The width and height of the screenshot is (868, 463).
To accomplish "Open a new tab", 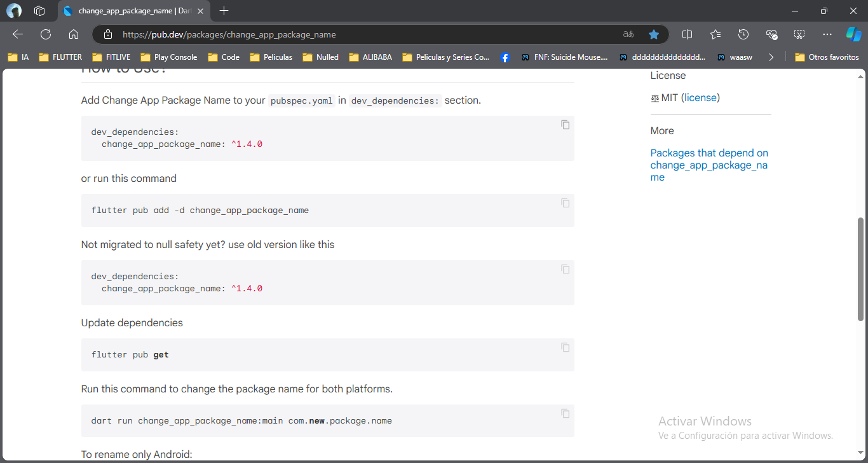I will pyautogui.click(x=224, y=11).
